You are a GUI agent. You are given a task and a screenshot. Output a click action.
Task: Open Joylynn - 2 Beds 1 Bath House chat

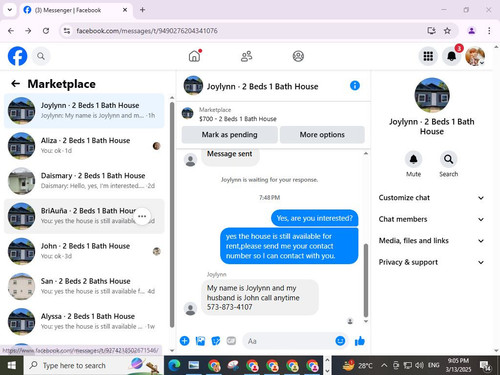click(x=84, y=111)
